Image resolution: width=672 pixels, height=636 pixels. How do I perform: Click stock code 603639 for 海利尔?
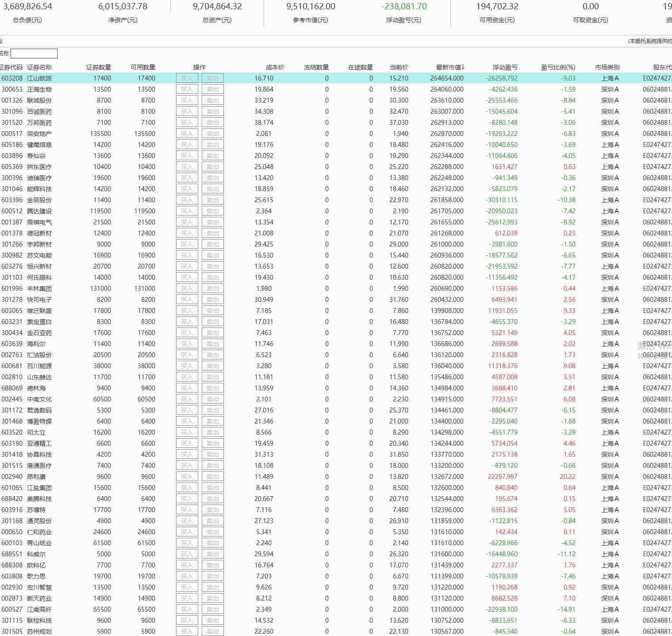click(x=12, y=344)
